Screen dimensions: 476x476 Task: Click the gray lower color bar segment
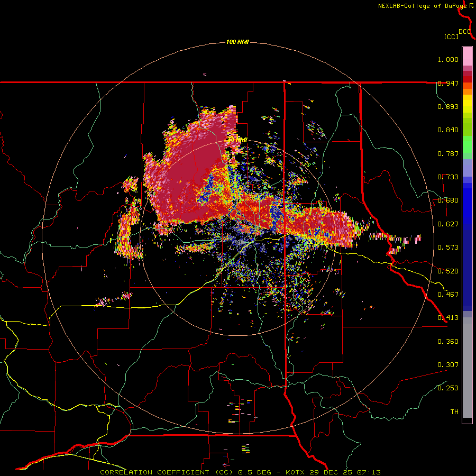(x=467, y=368)
